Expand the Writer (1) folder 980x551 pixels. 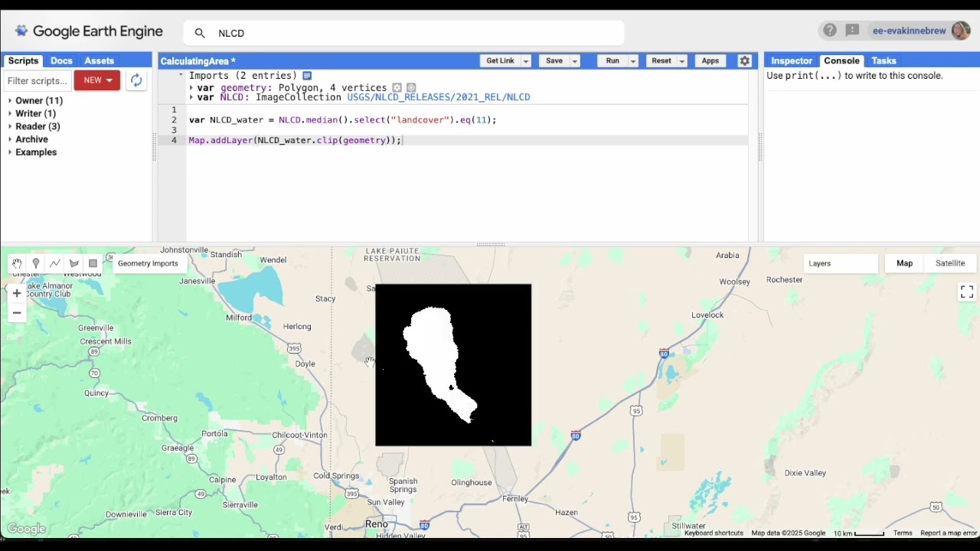(10, 114)
